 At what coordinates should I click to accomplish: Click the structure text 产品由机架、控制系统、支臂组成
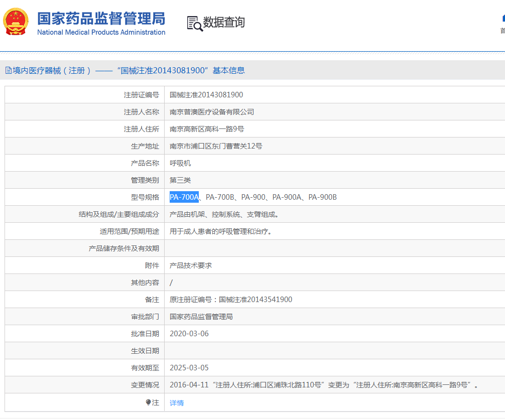pyautogui.click(x=224, y=214)
